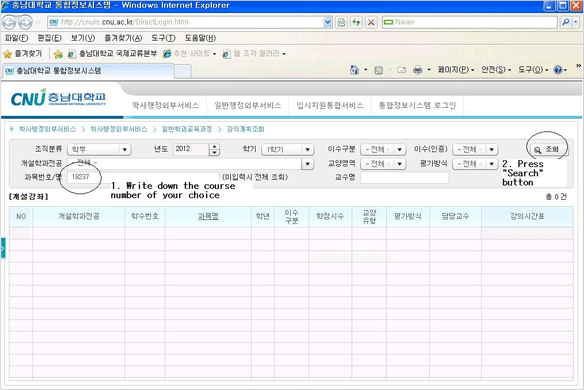Click the add-to-favorites-bar star icon
Image resolution: width=584 pixels, height=390 pixels.
click(58, 54)
